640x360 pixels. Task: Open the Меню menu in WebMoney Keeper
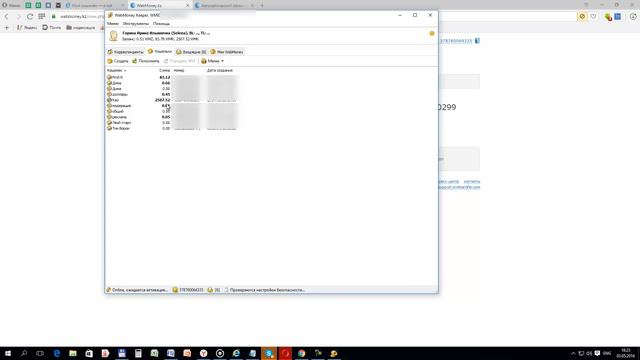[113, 24]
